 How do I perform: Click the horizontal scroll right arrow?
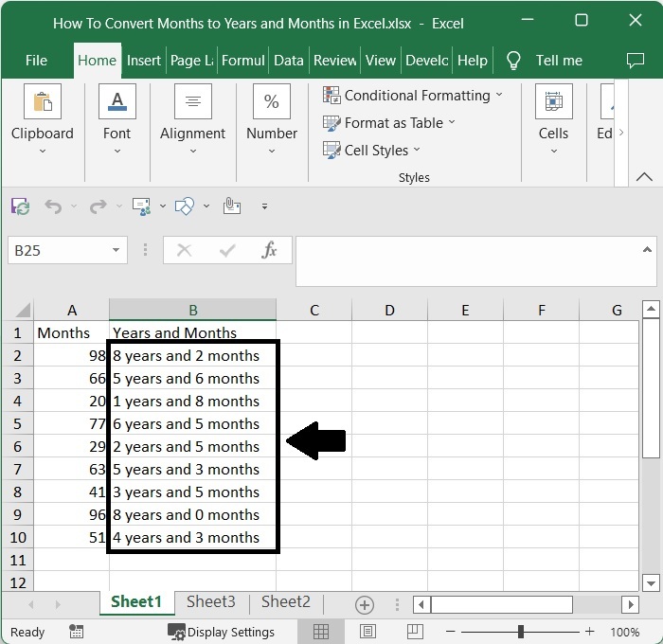coord(630,604)
